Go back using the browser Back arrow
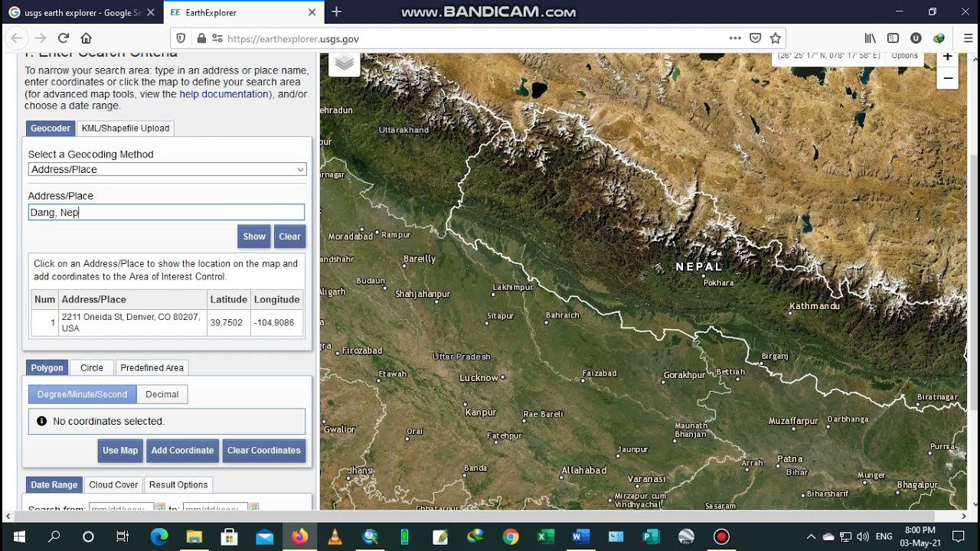Screen dimensions: 980x551 tap(17, 38)
